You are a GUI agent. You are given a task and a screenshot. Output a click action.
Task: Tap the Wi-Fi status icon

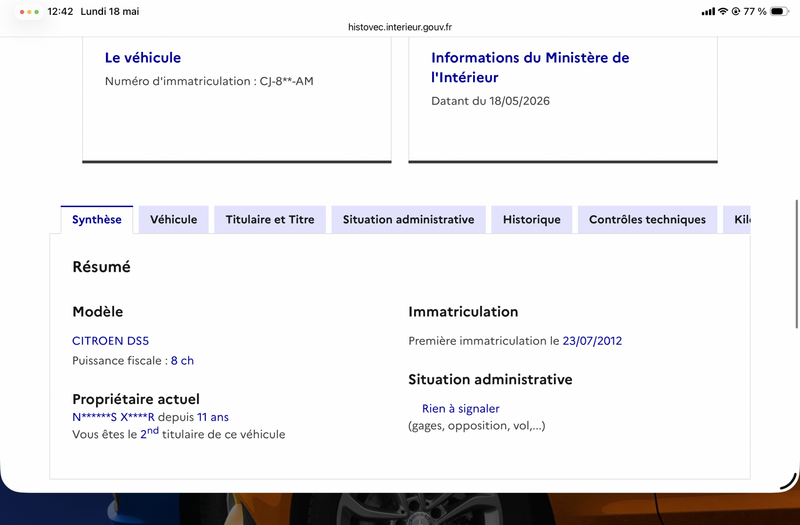pos(723,11)
